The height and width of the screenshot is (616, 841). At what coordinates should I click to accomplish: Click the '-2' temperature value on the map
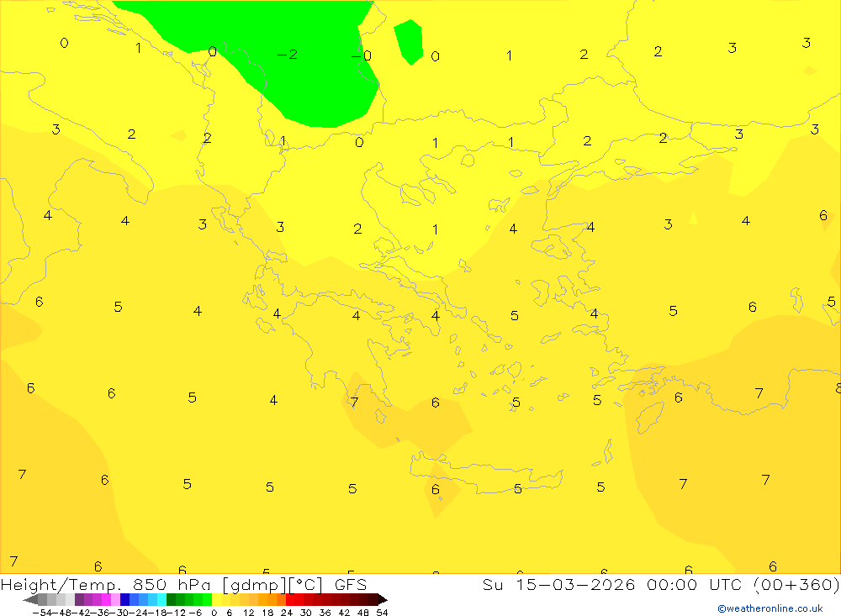tap(288, 55)
